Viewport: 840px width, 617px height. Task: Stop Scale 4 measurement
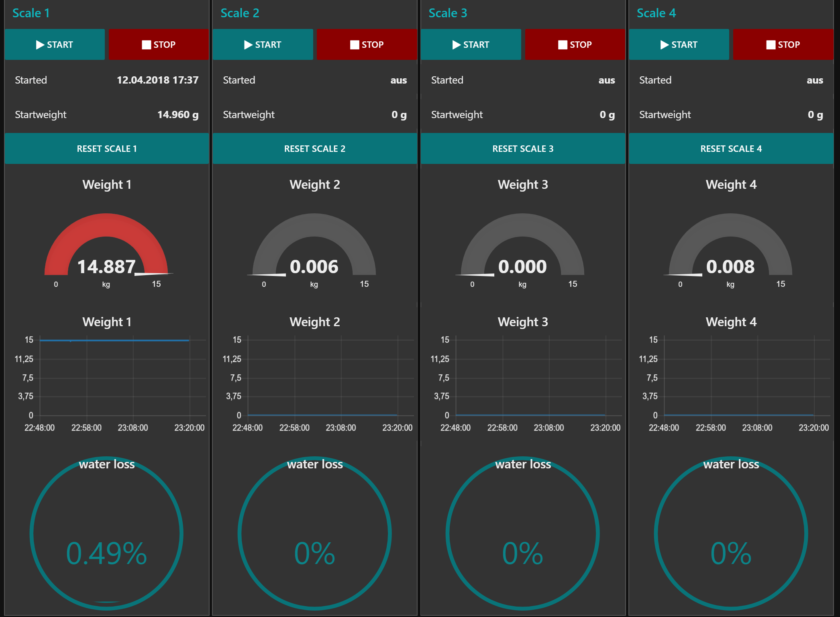(x=783, y=45)
